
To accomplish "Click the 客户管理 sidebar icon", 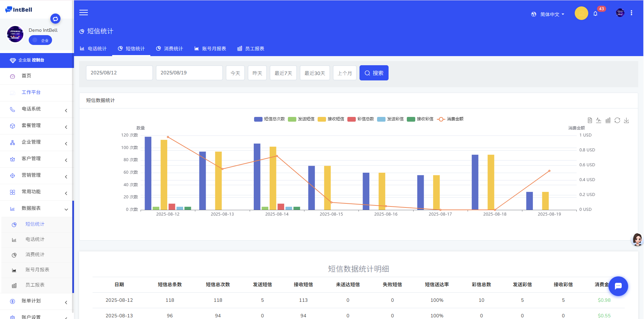I will (13, 159).
